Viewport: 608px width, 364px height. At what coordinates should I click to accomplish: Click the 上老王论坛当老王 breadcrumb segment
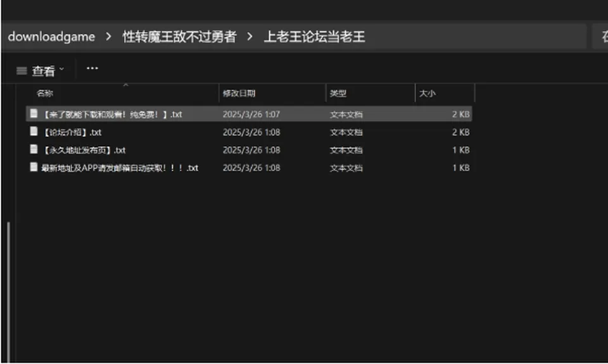(x=315, y=37)
